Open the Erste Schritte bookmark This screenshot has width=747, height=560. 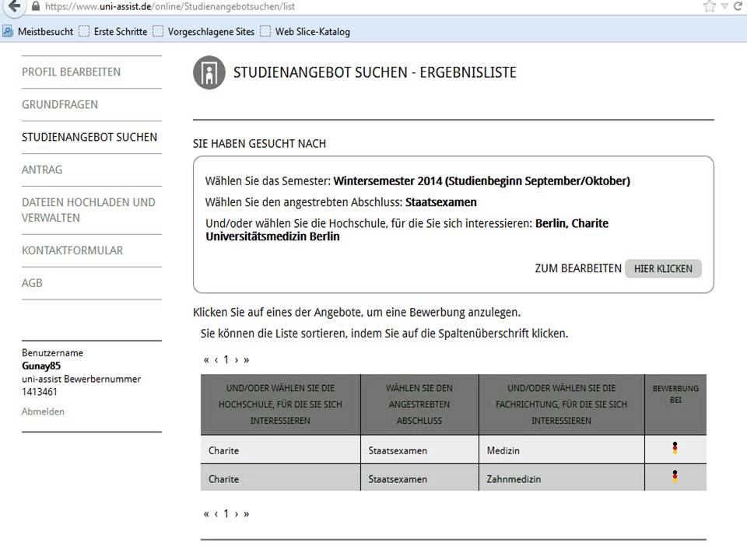[113, 31]
